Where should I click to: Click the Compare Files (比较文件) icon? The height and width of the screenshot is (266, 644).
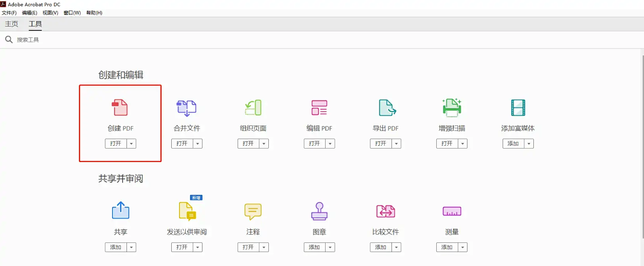point(386,211)
